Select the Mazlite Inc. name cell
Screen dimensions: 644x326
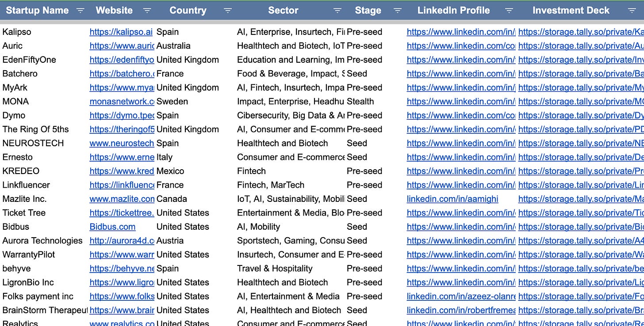point(24,199)
